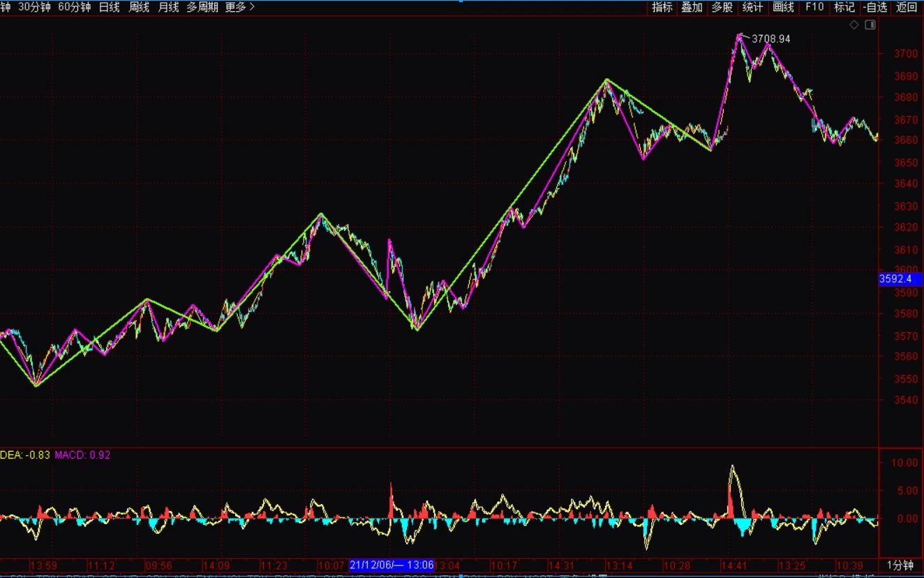Click the 0.00 MACD axis value
924x578 pixels.
(x=907, y=519)
